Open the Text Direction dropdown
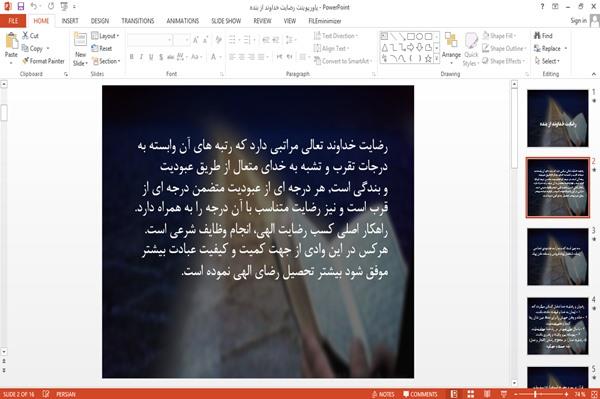 click(x=336, y=36)
